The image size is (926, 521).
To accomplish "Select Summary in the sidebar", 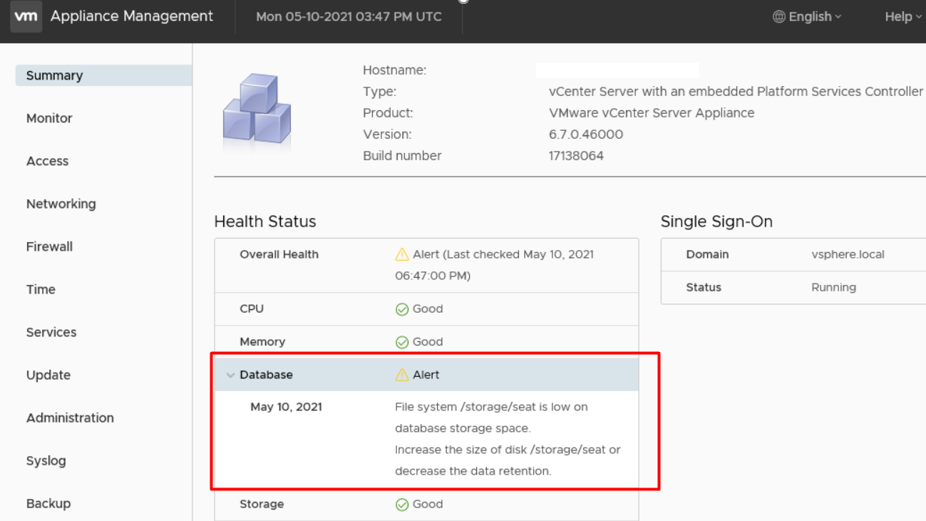I will click(x=55, y=76).
